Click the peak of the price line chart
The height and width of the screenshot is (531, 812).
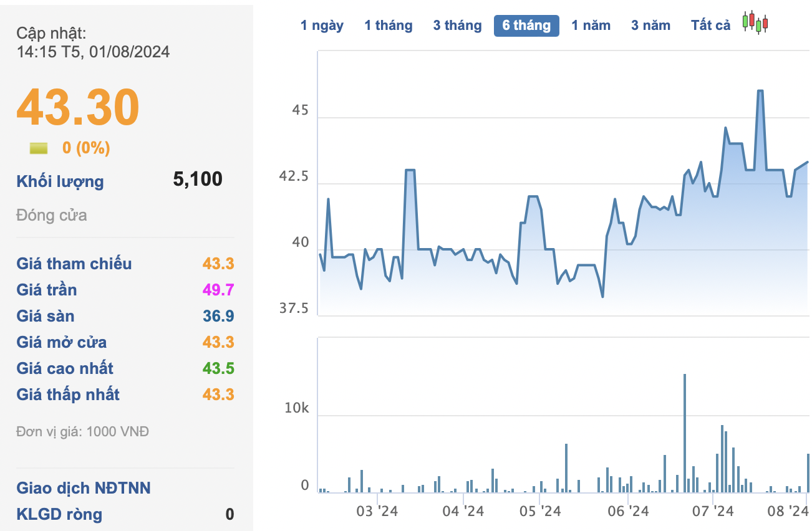coord(760,92)
